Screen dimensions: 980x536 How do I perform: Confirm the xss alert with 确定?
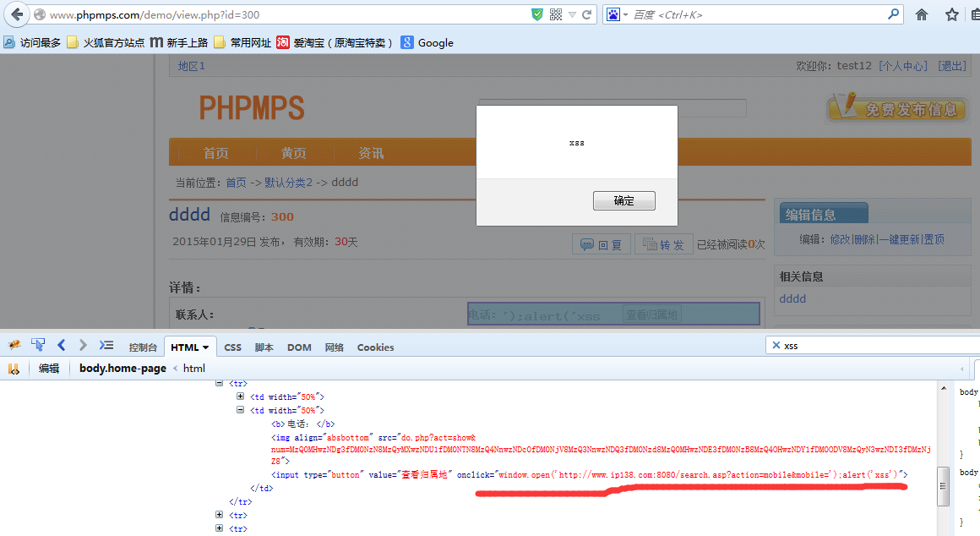623,200
